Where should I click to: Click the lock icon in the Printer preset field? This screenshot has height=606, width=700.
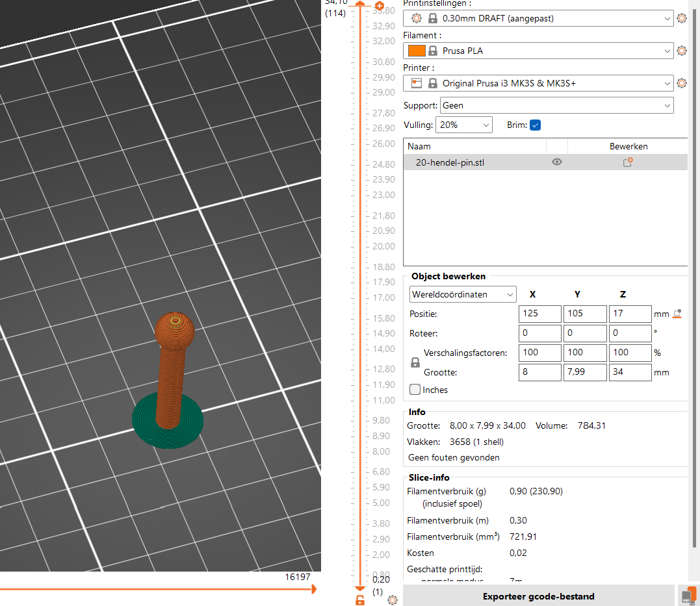click(433, 83)
